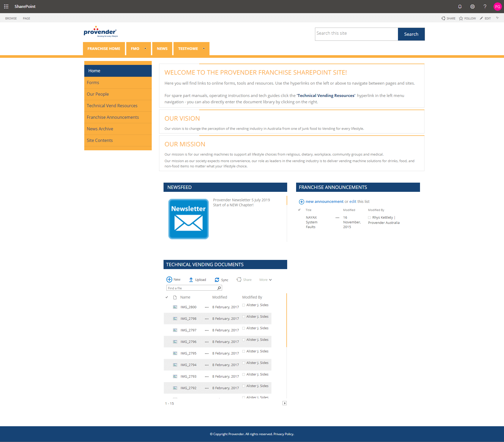Image resolution: width=504 pixels, height=442 pixels.
Task: Open the help question mark
Action: pyautogui.click(x=485, y=7)
